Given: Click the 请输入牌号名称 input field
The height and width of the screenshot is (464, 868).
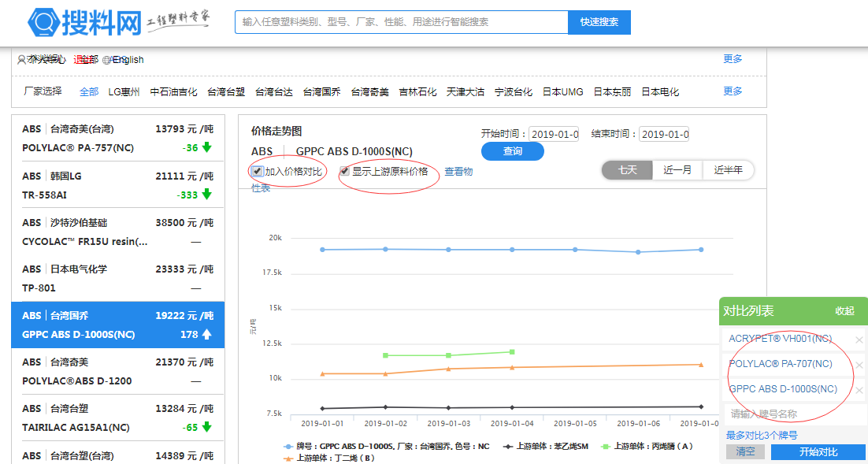Looking at the screenshot, I should [794, 414].
